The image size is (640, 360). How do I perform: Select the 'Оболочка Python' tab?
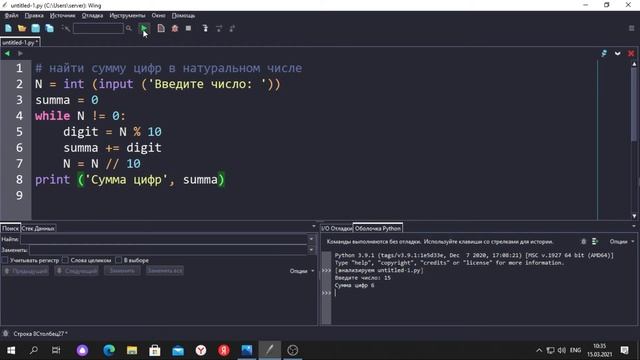(378, 228)
